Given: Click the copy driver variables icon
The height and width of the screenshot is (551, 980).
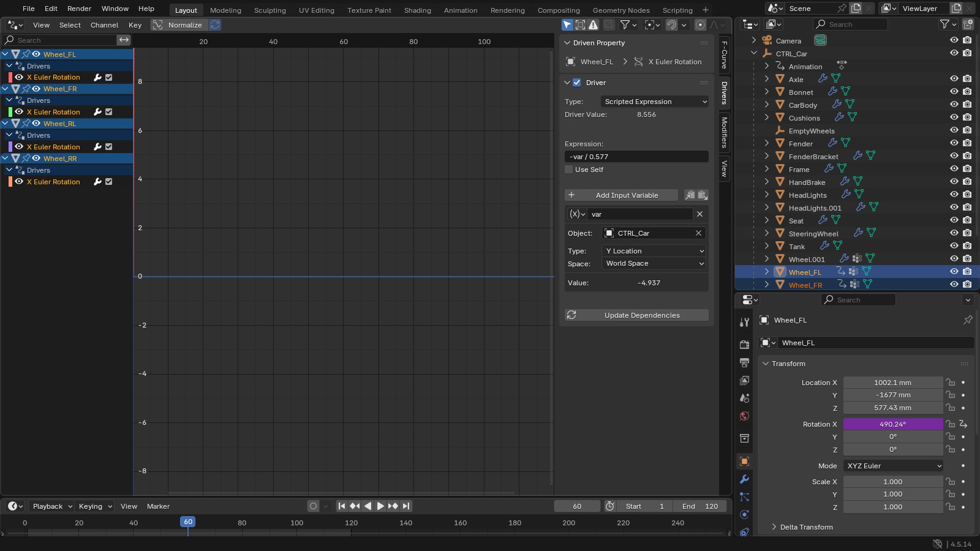Looking at the screenshot, I should pos(690,195).
